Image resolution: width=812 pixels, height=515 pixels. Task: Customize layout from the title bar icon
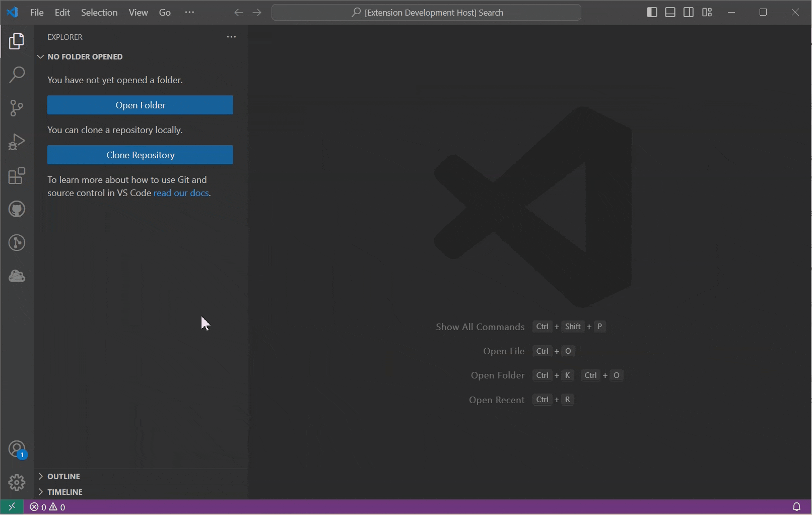707,12
